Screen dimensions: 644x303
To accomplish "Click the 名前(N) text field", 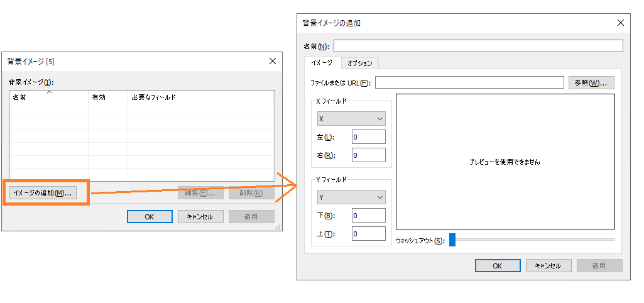I will (478, 46).
